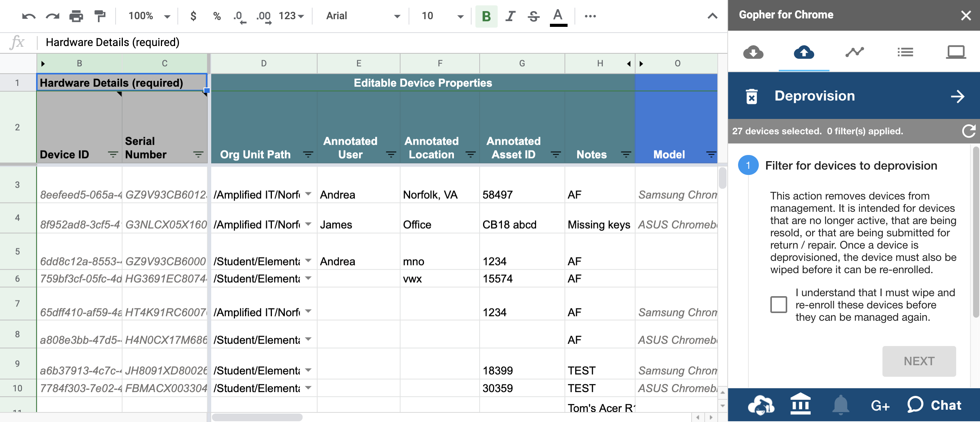The width and height of the screenshot is (980, 422).
Task: Open the text color picker
Action: coord(558,17)
